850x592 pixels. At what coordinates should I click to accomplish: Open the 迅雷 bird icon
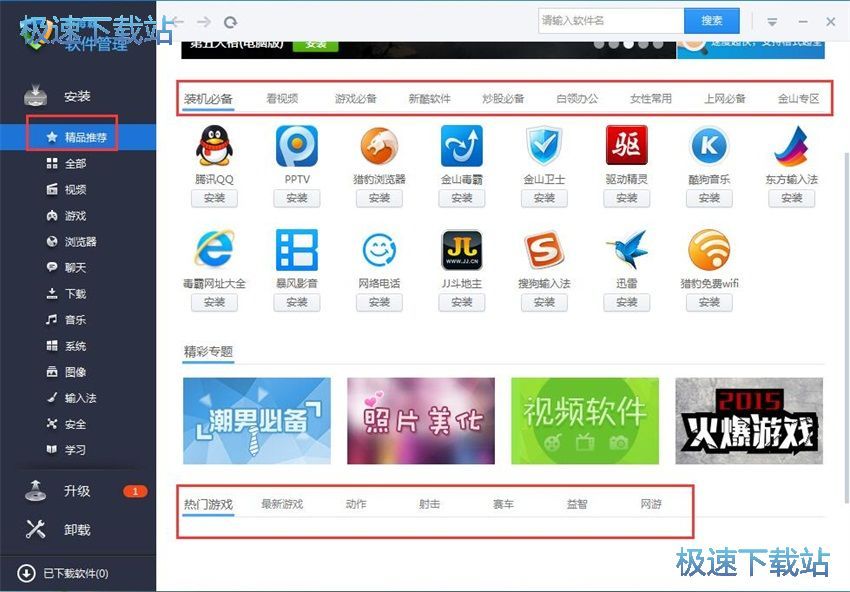click(627, 249)
